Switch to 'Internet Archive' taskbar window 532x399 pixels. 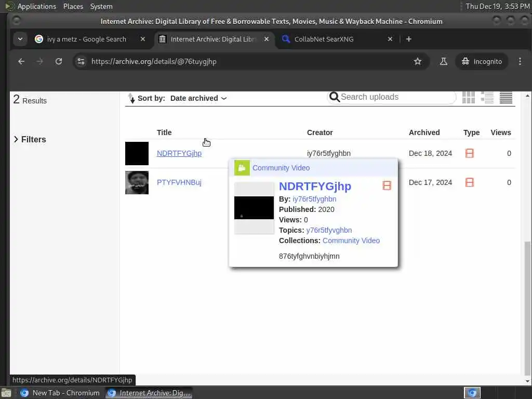[149, 393]
